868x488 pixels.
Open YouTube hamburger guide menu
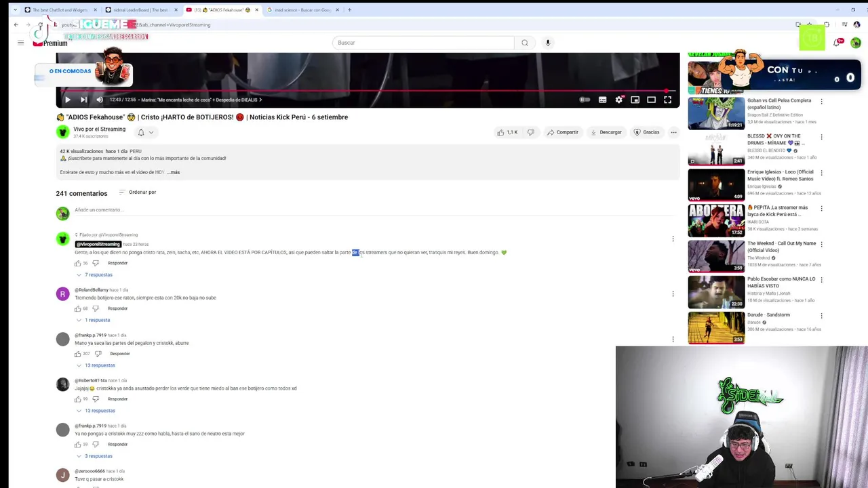tap(20, 43)
